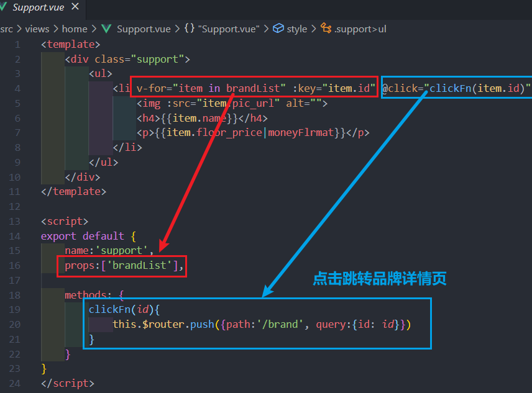Expand chevron after home breadcrumb
The height and width of the screenshot is (393, 532).
94,29
